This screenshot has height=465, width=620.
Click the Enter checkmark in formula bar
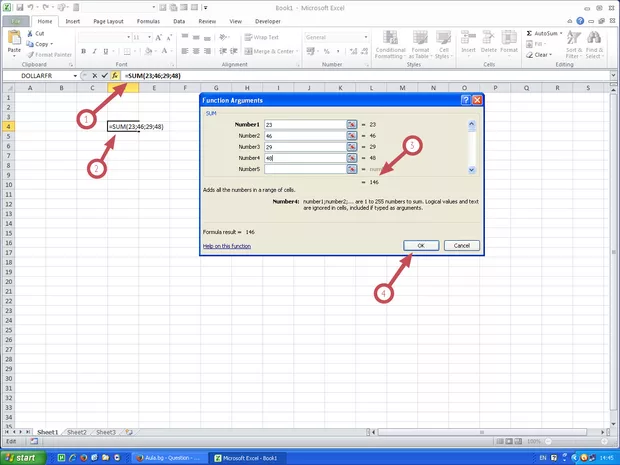pyautogui.click(x=104, y=76)
